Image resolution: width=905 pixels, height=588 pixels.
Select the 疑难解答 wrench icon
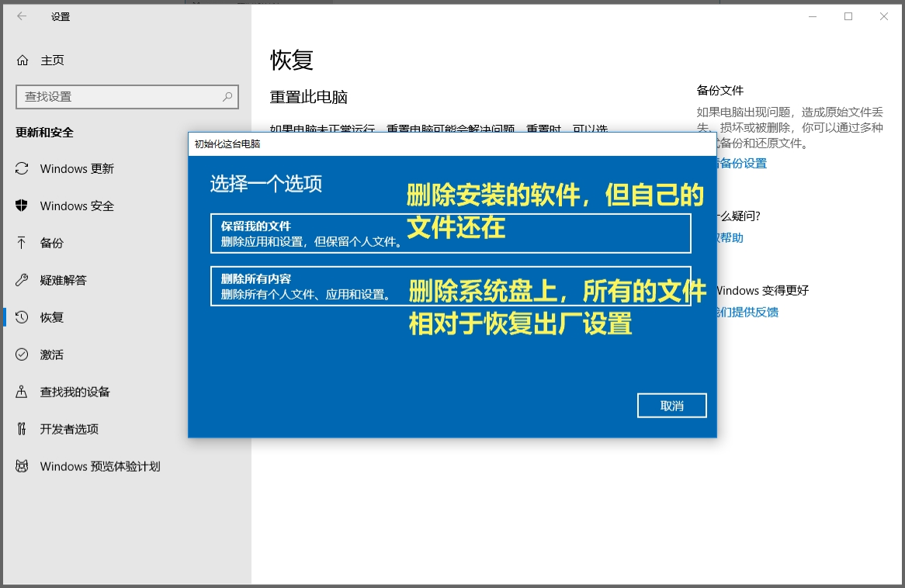pyautogui.click(x=21, y=280)
